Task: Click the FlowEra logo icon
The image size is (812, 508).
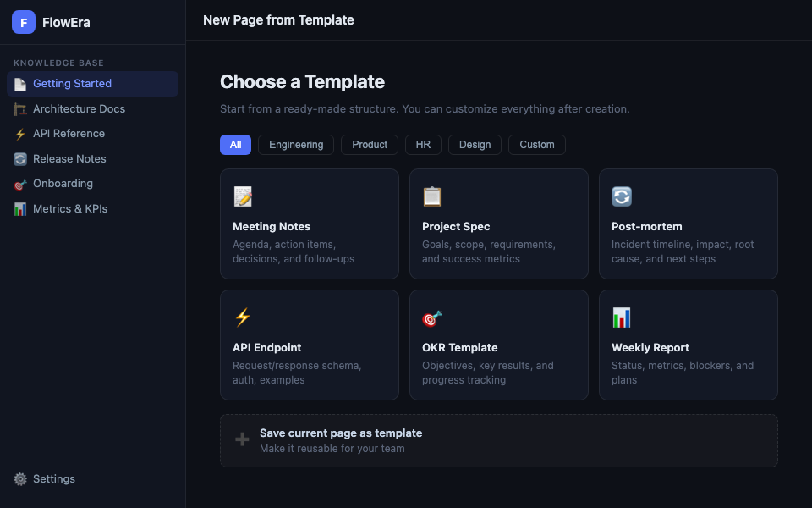Action: [24, 22]
